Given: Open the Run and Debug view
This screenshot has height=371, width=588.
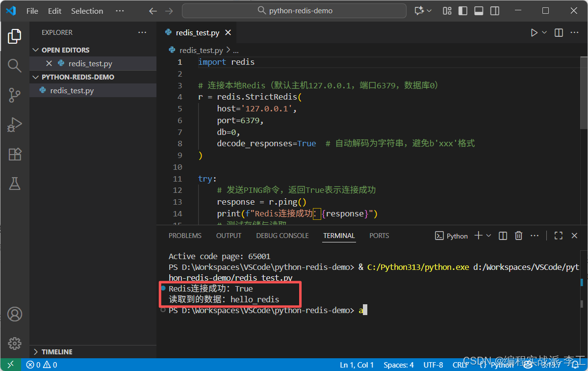Looking at the screenshot, I should pos(15,125).
